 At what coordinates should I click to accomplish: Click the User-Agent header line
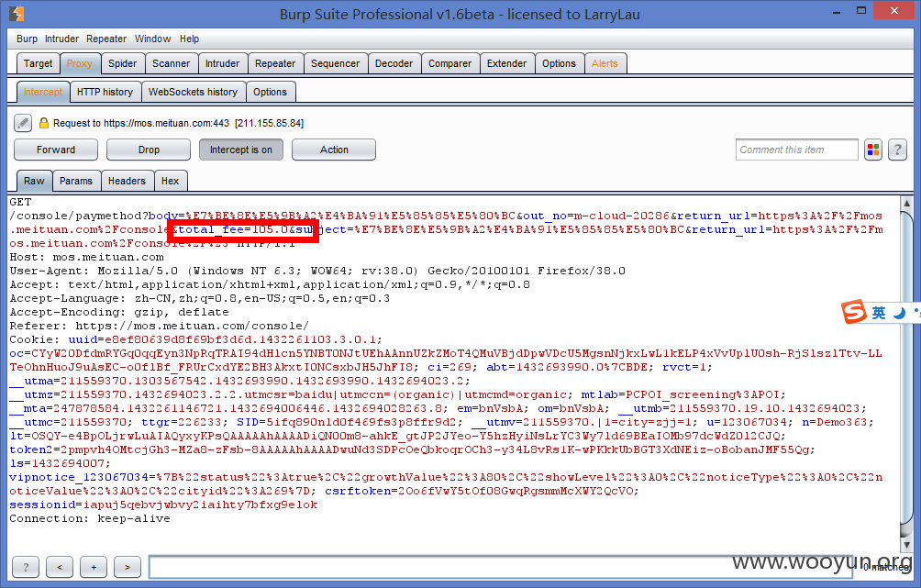pos(317,271)
